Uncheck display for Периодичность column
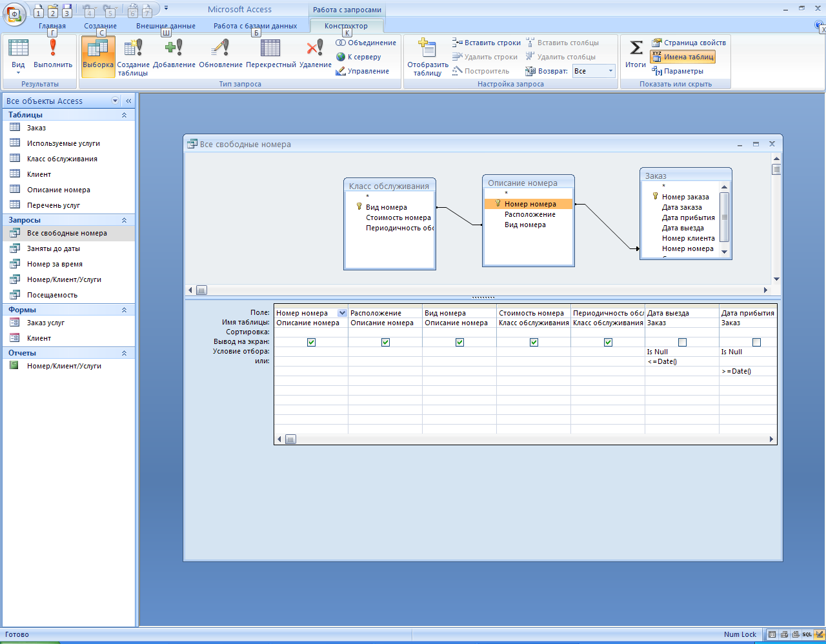 pos(608,342)
